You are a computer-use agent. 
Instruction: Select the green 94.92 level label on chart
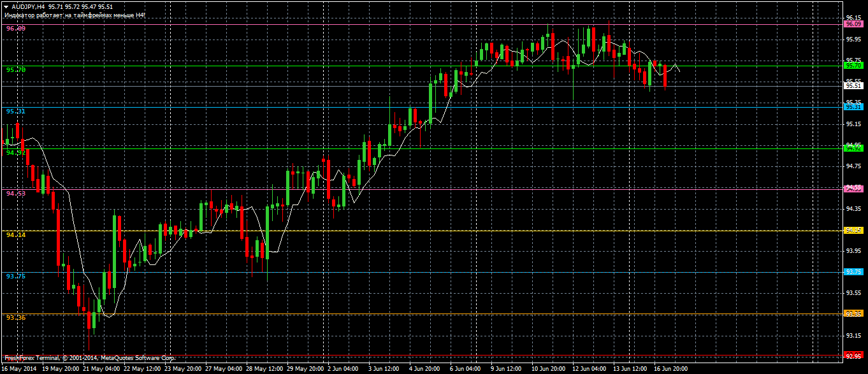16,152
